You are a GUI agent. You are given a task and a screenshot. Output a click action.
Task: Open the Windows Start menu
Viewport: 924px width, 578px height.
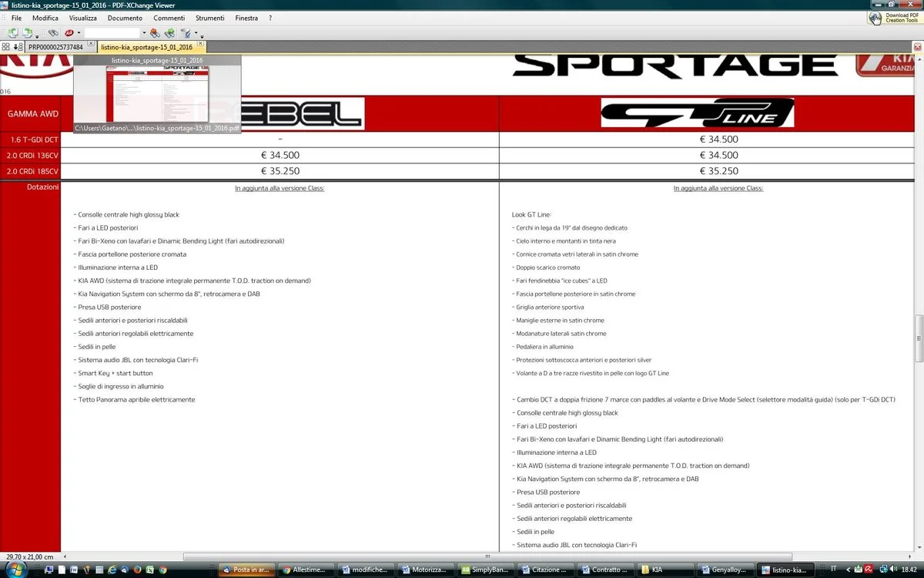pos(15,569)
